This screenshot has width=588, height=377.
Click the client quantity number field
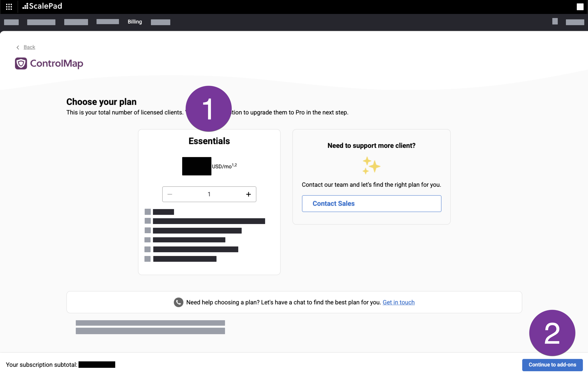click(x=209, y=194)
